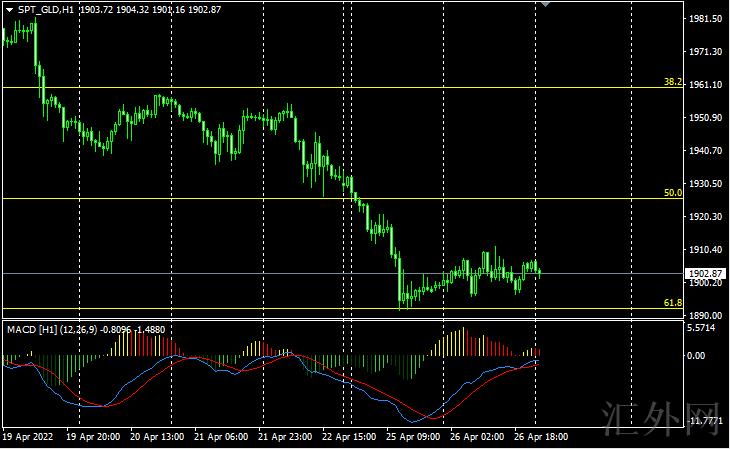Screen dimensions: 730x449
Task: Click the -11.7771 MACD scale value
Action: click(704, 422)
